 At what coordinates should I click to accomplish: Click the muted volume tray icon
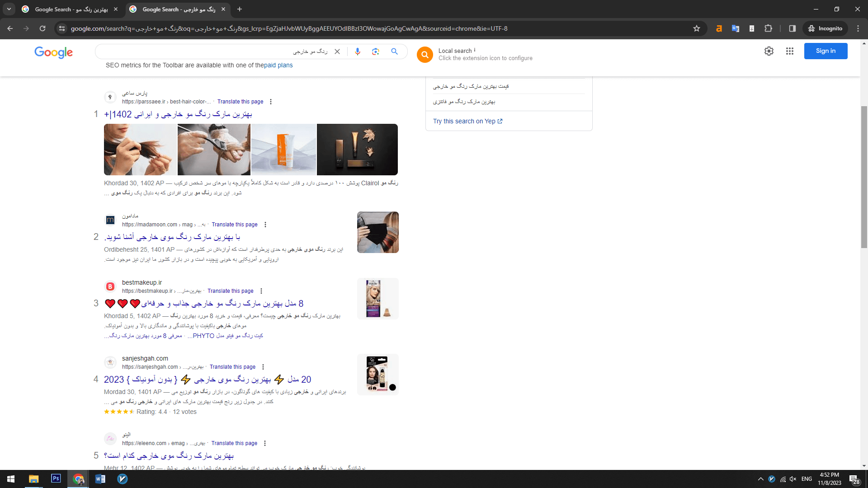point(793,479)
